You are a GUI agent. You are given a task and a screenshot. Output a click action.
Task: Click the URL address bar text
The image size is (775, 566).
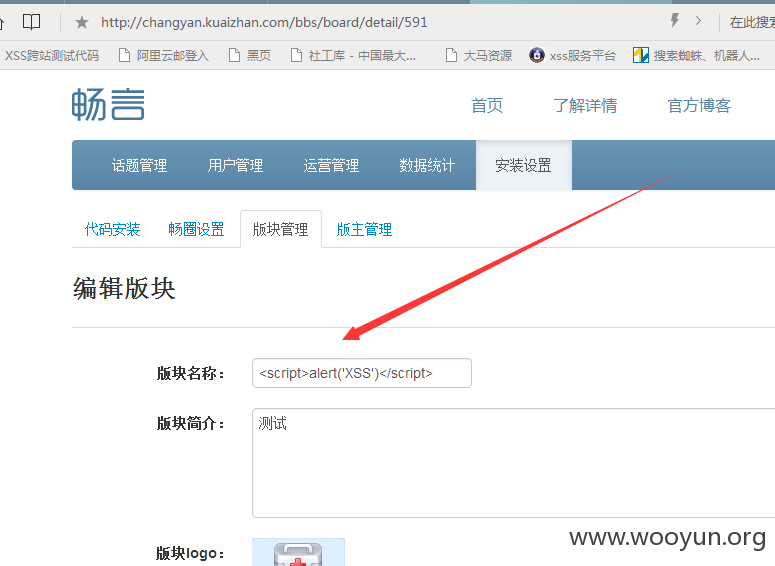(x=264, y=22)
